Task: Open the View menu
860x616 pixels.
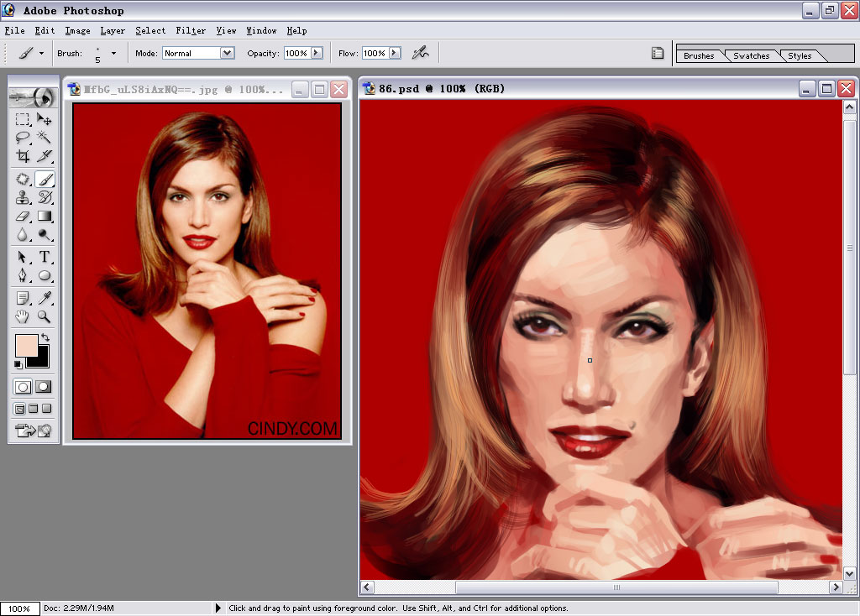Action: point(226,31)
